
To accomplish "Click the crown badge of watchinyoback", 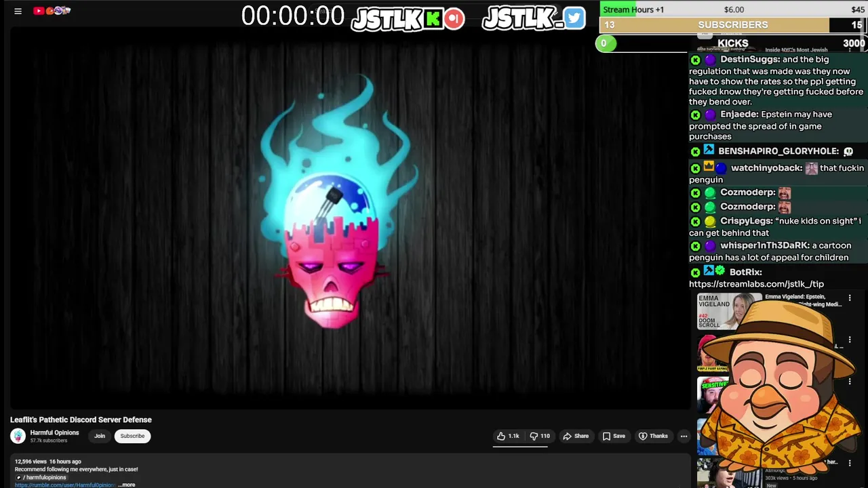I will tap(709, 166).
